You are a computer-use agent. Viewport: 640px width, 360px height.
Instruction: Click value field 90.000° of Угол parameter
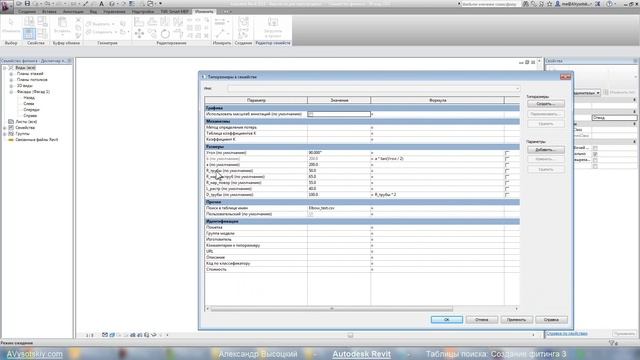tap(339, 153)
